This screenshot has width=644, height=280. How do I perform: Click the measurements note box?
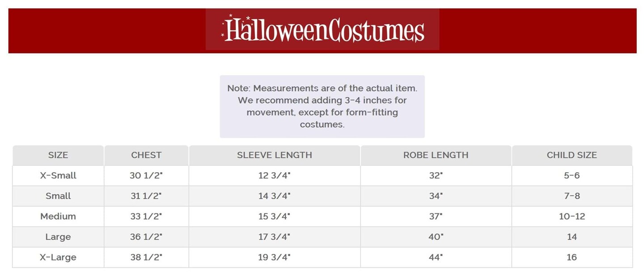pos(322,106)
